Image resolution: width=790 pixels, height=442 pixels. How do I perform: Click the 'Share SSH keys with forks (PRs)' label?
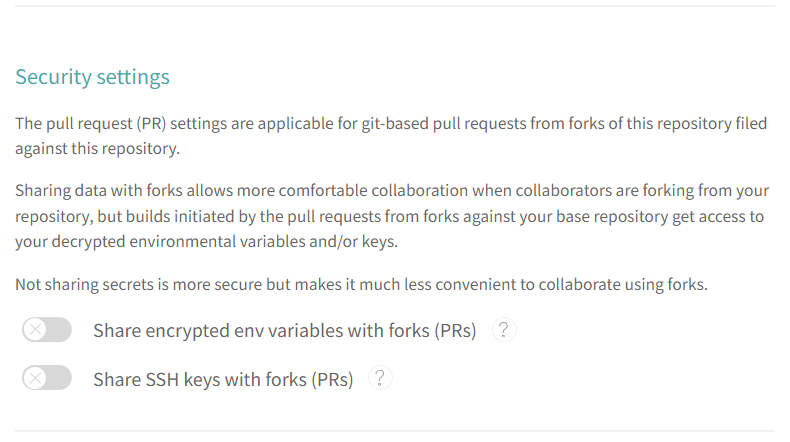coord(223,379)
